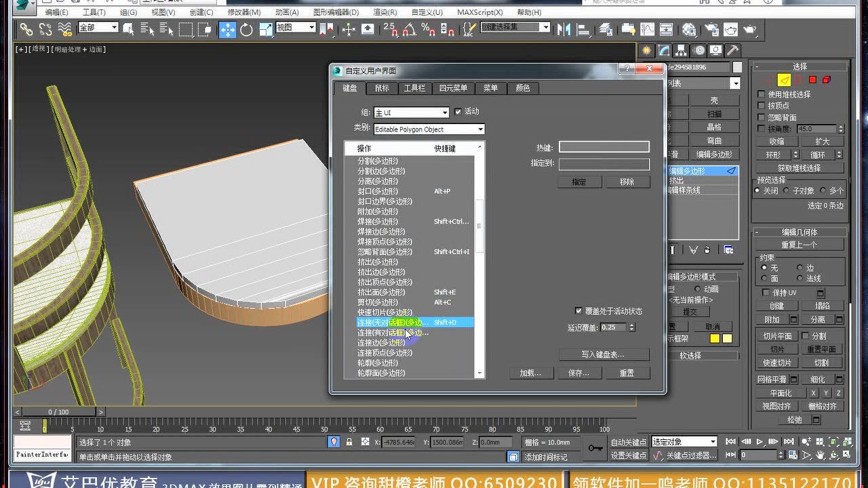
Task: Activate the Select and Rotate tool
Action: click(x=246, y=29)
